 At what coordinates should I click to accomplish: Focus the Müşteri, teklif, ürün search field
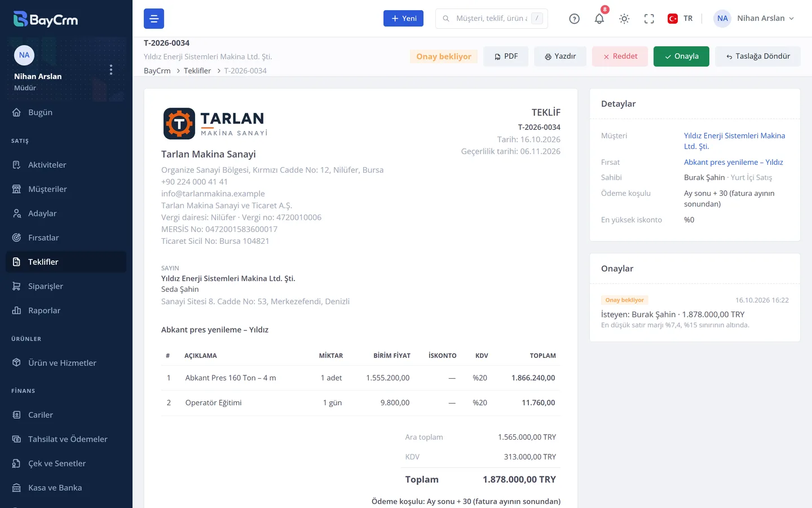click(x=492, y=19)
